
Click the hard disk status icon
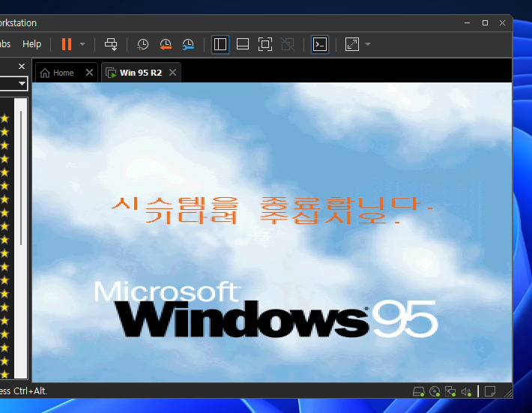(418, 391)
